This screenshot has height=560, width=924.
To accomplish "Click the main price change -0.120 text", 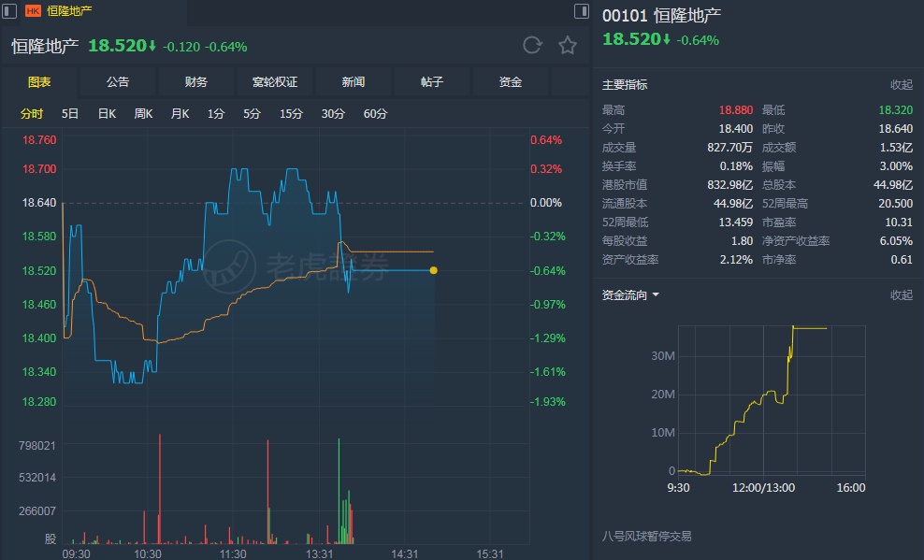I will click(181, 47).
